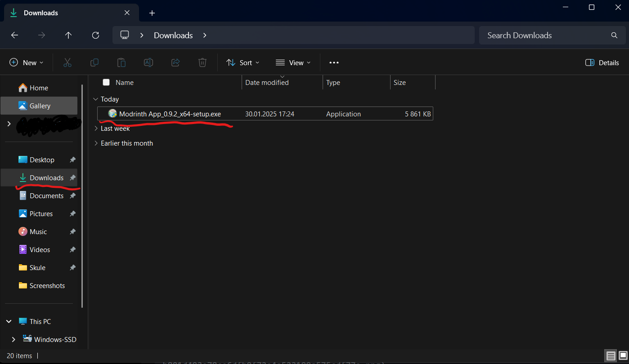Image resolution: width=629 pixels, height=364 pixels.
Task: Click the Search Downloads field
Action: (553, 35)
